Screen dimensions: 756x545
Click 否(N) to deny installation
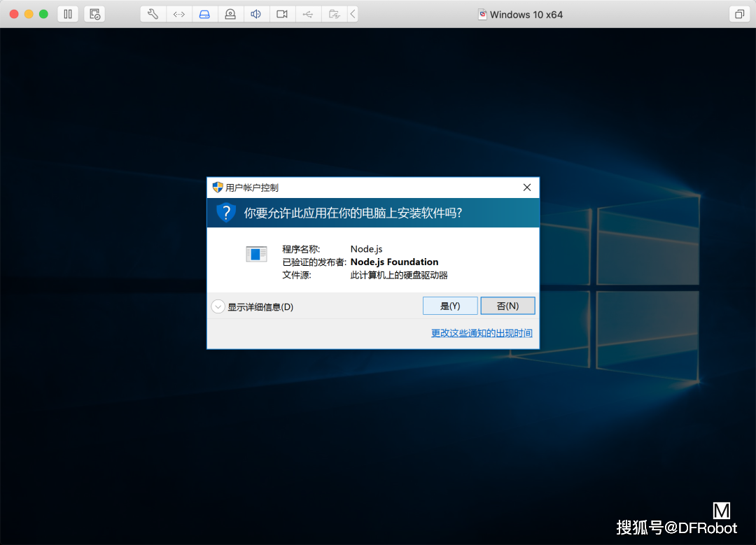pyautogui.click(x=507, y=306)
